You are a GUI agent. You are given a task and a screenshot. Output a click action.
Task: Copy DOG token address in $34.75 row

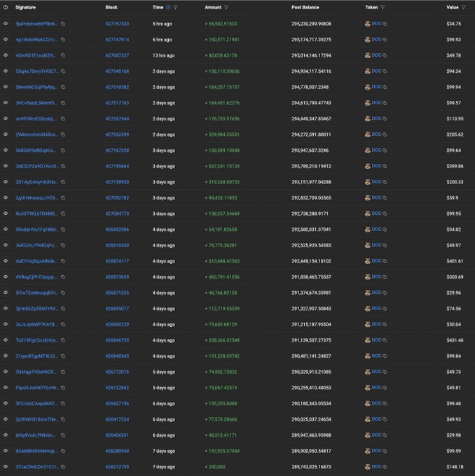[385, 24]
